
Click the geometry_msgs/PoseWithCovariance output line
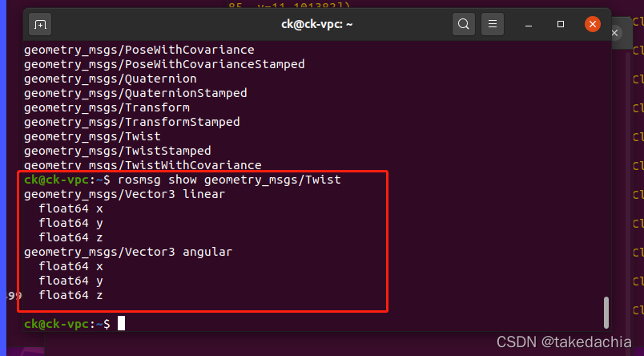click(x=139, y=50)
